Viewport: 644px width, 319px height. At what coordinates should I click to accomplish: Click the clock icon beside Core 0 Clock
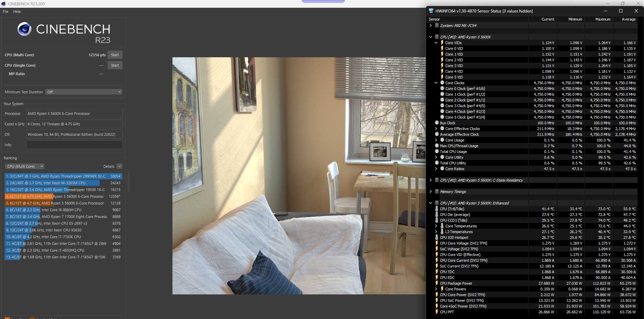click(442, 89)
